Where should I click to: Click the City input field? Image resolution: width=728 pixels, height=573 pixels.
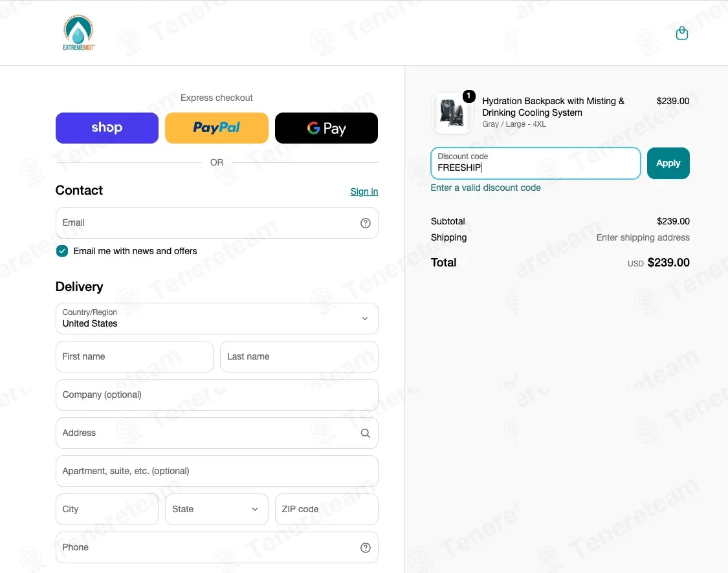click(107, 510)
